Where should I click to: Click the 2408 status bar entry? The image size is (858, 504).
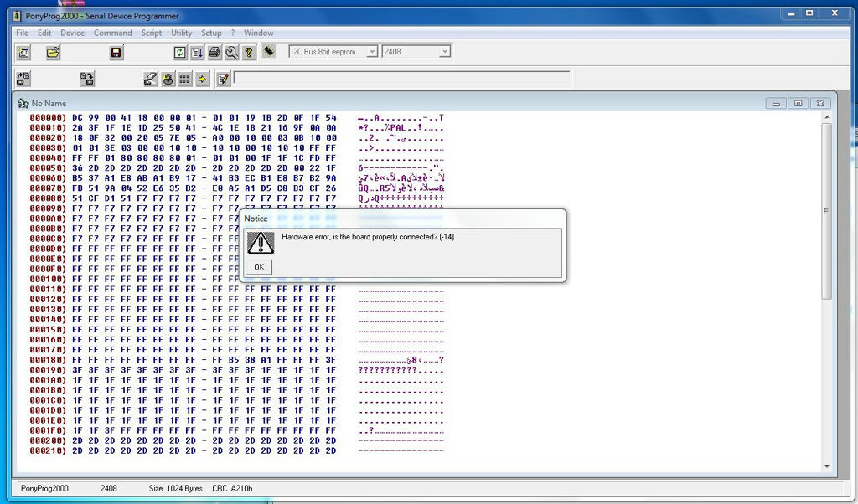click(x=108, y=488)
